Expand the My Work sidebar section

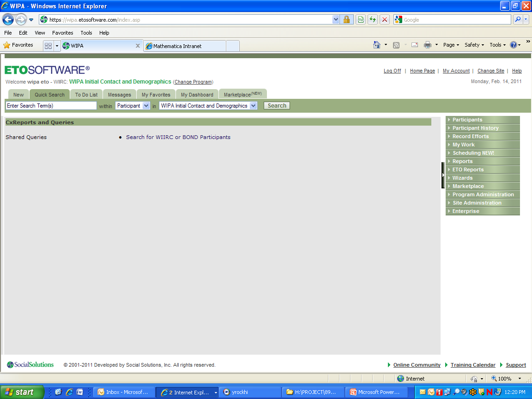(x=483, y=145)
